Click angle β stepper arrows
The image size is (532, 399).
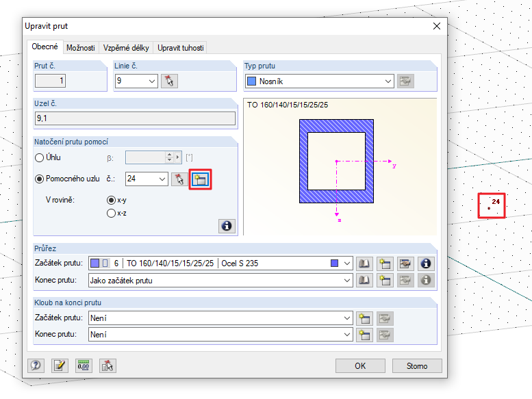(x=169, y=157)
